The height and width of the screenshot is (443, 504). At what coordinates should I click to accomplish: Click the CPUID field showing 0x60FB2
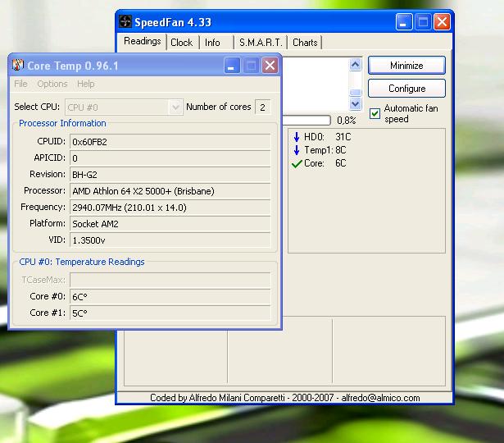point(170,142)
